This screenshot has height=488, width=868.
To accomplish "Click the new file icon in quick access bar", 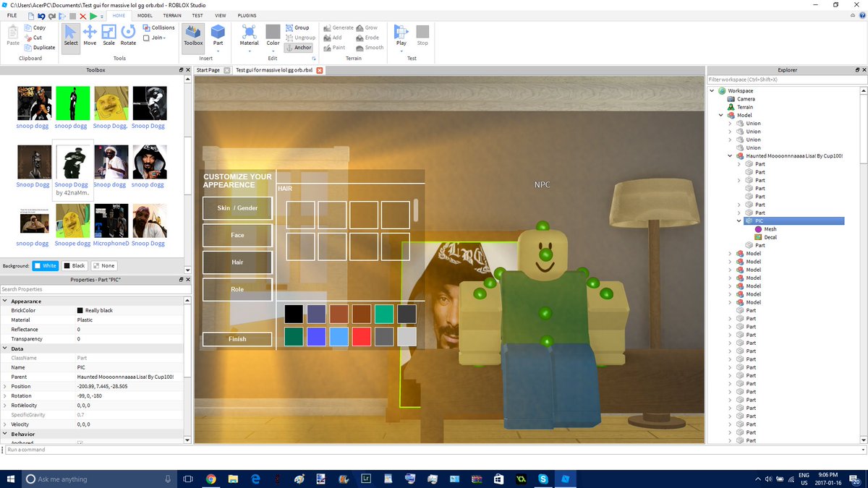I will click(31, 15).
